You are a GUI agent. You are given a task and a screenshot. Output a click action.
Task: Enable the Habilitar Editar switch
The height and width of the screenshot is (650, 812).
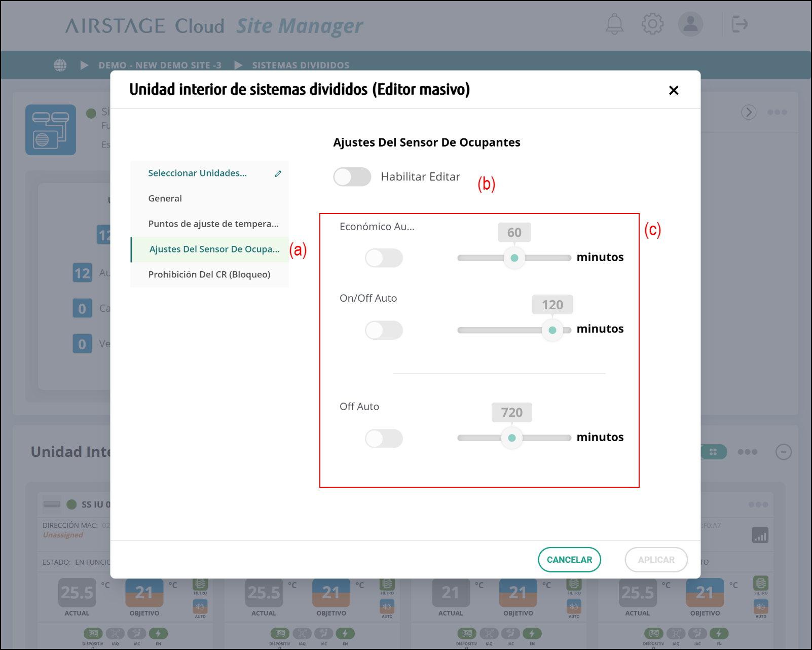352,177
